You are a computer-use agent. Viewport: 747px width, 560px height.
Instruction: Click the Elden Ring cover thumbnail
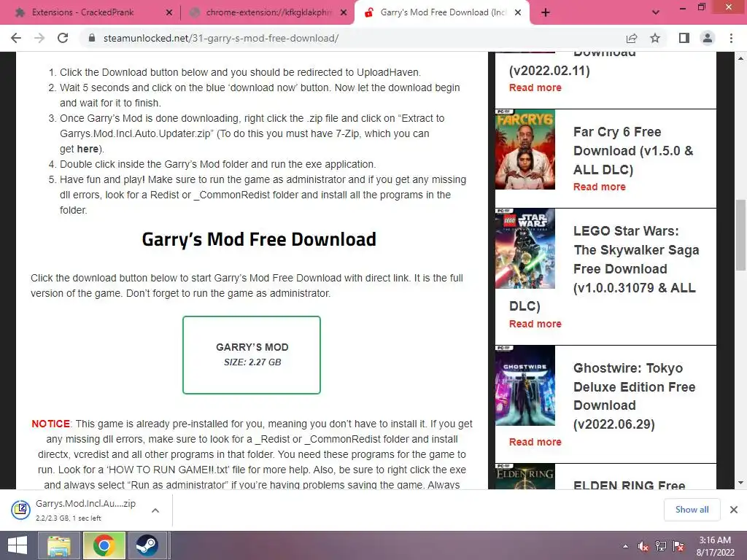(x=525, y=476)
